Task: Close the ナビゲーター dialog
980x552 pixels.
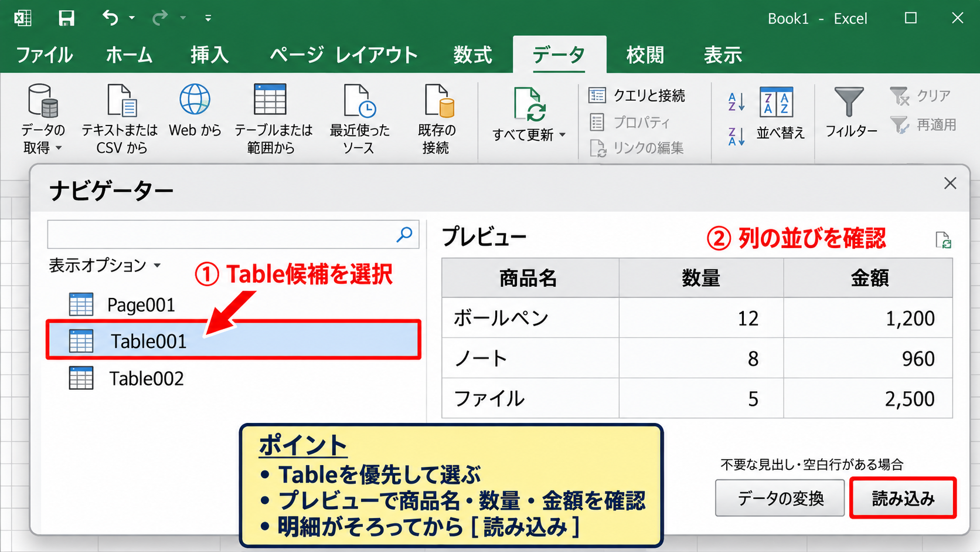Action: [x=950, y=183]
